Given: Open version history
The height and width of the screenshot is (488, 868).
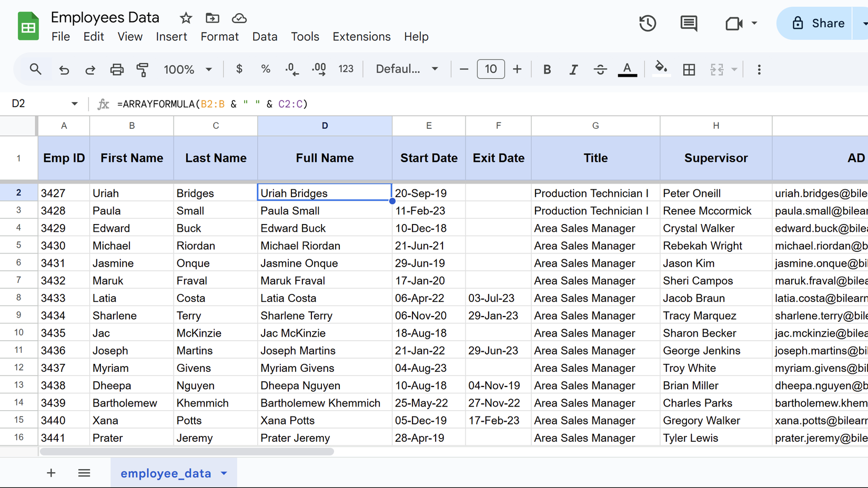Looking at the screenshot, I should point(648,23).
